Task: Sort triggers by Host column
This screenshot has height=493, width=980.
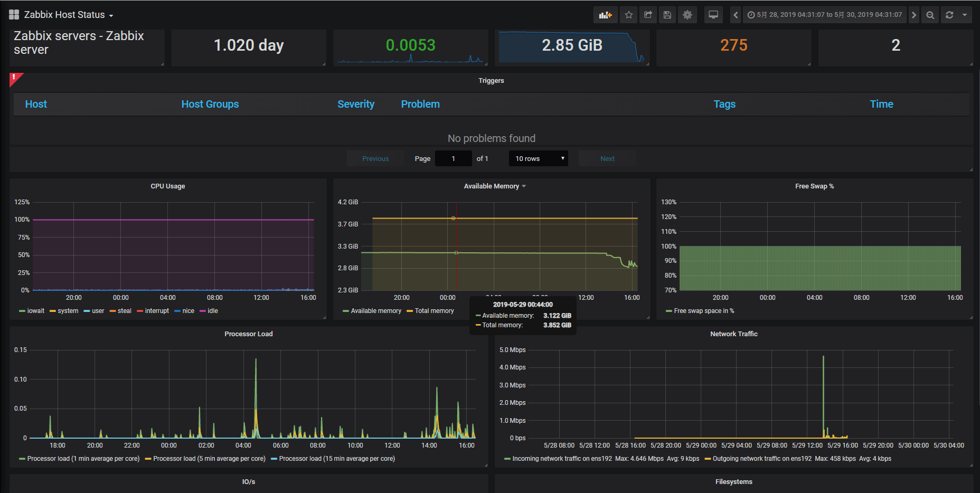Action: pyautogui.click(x=36, y=104)
